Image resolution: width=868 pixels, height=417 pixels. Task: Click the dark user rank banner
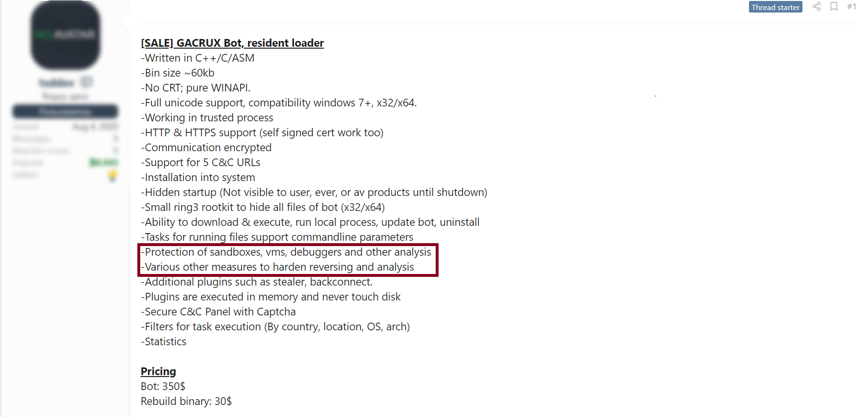[x=65, y=112]
